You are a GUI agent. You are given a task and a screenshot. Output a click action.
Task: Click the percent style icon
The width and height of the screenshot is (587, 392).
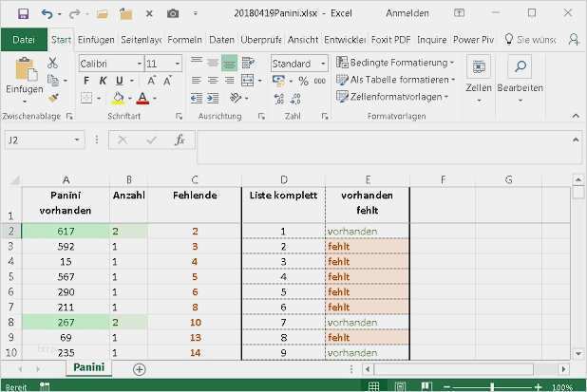click(303, 81)
